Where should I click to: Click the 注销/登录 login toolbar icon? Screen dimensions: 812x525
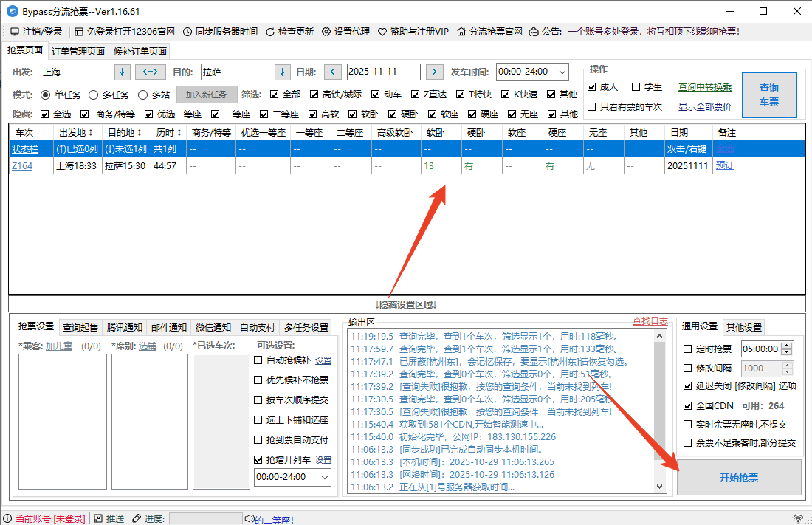[x=15, y=32]
